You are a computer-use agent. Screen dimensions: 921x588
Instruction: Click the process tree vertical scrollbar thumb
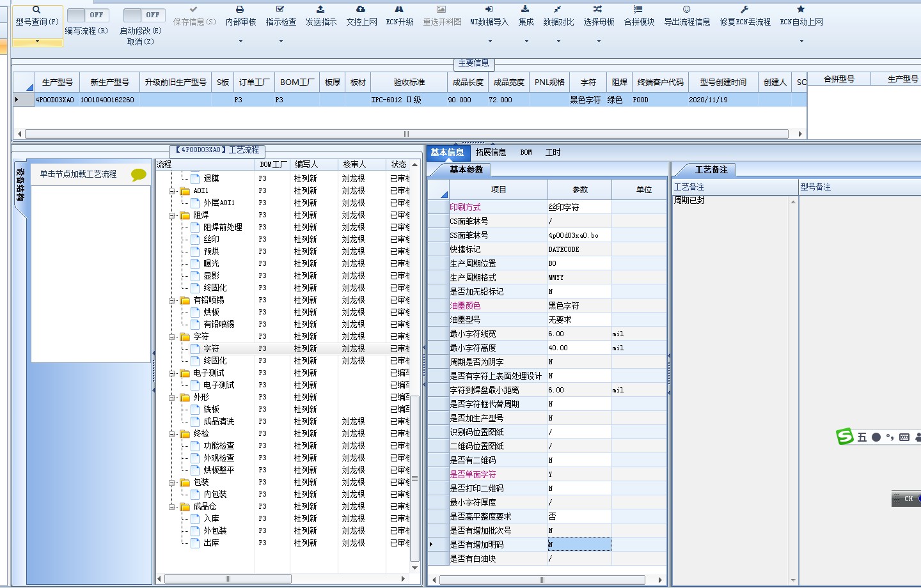click(x=414, y=478)
